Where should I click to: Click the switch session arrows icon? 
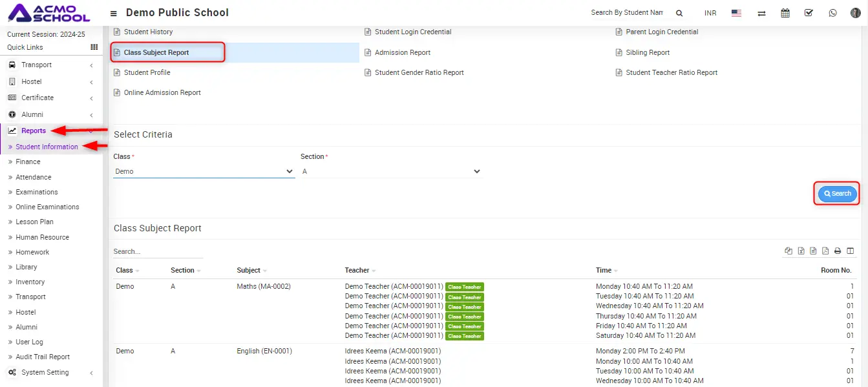(761, 13)
